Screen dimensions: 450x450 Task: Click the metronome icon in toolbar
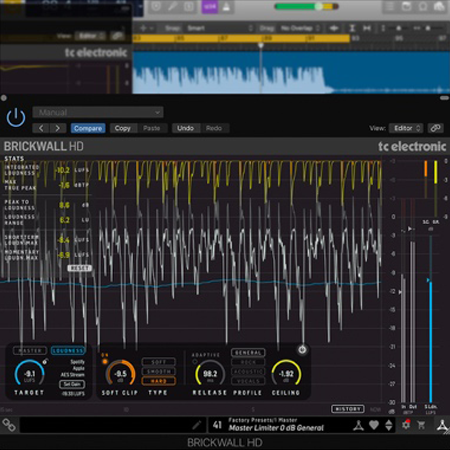[226, 7]
